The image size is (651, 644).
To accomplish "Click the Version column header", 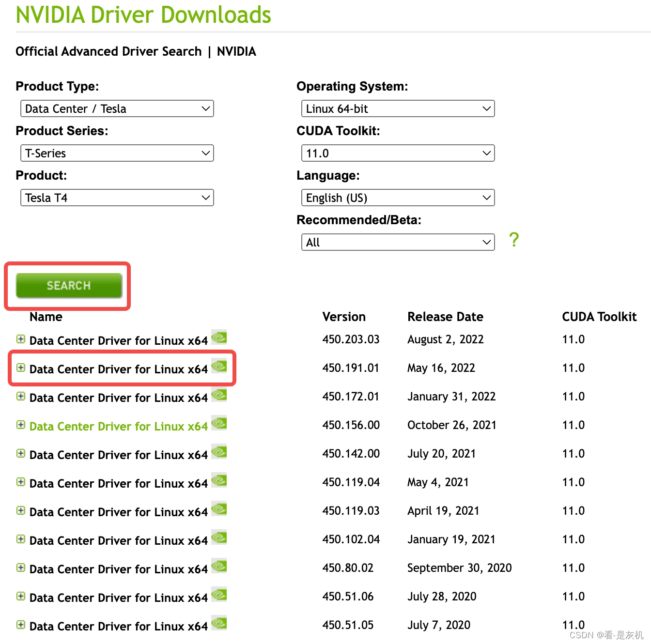I will tap(344, 317).
